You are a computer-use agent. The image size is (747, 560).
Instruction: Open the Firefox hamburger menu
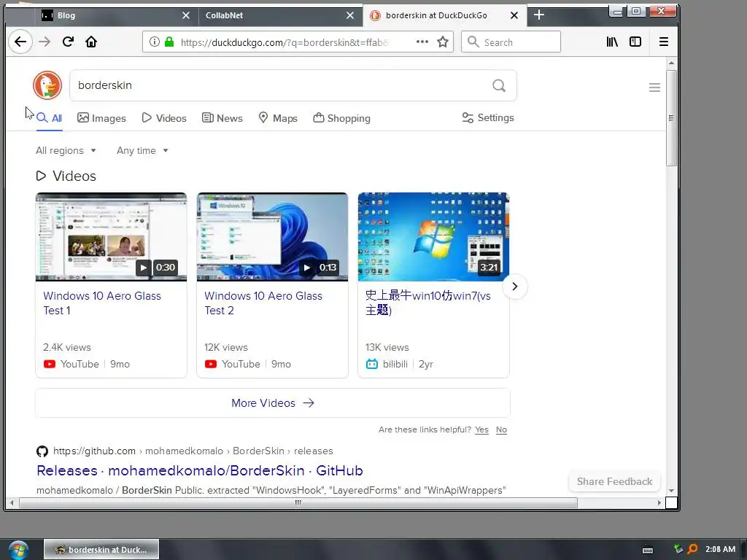[664, 42]
